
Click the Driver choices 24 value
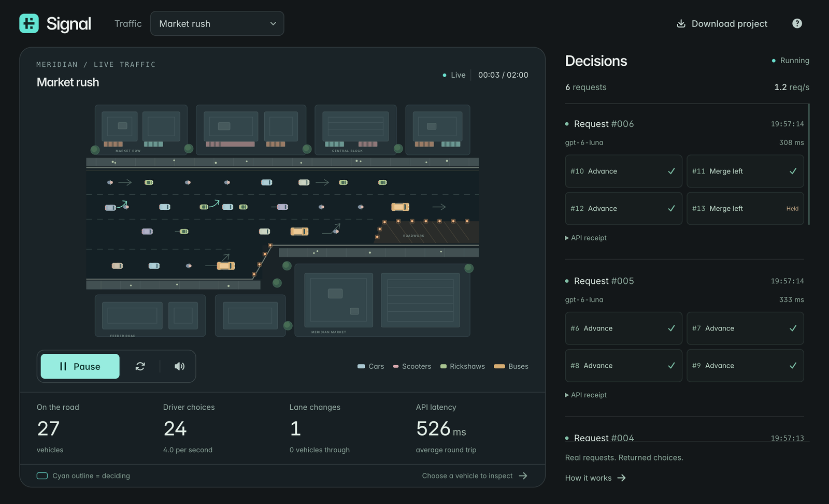175,429
